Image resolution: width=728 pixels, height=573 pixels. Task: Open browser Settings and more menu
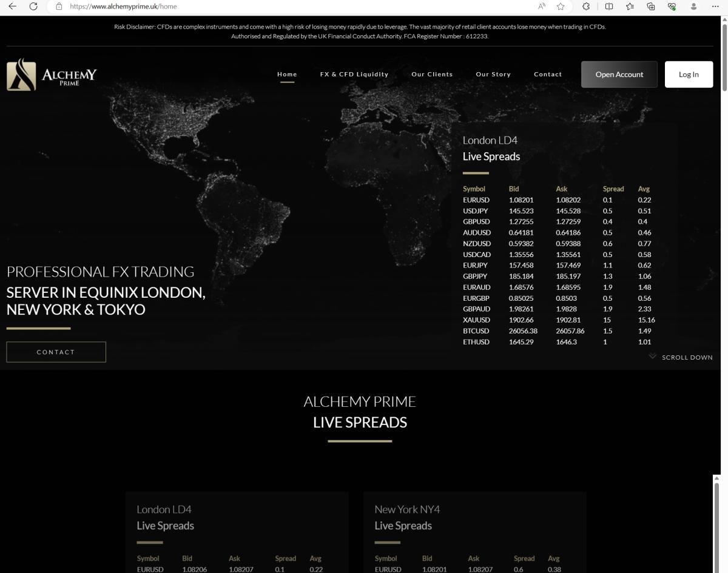(715, 6)
